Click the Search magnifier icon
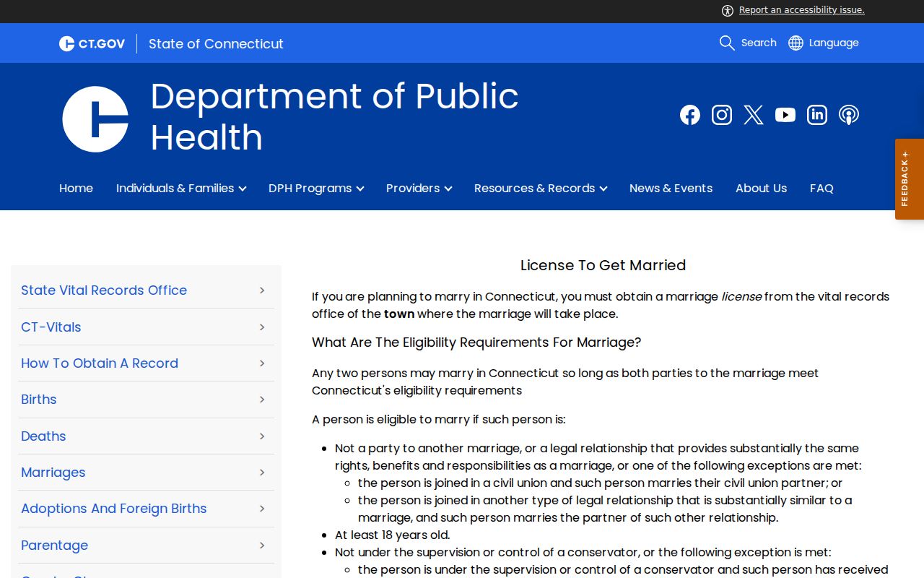This screenshot has width=924, height=578. [x=727, y=43]
